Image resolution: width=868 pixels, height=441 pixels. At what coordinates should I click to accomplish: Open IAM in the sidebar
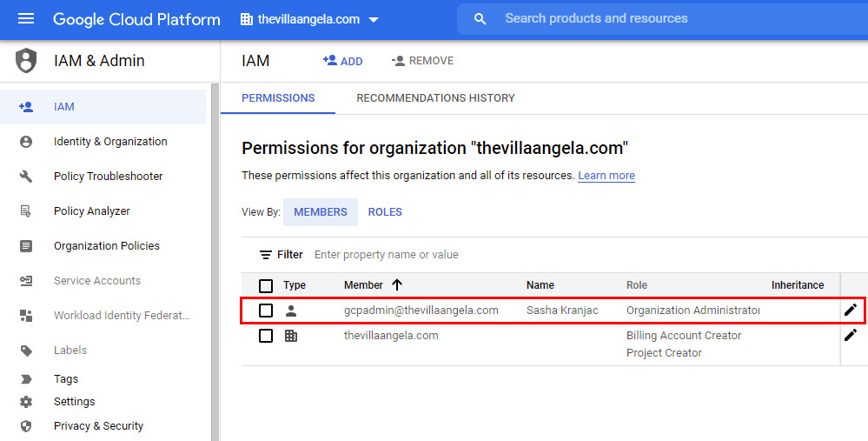click(x=103, y=107)
